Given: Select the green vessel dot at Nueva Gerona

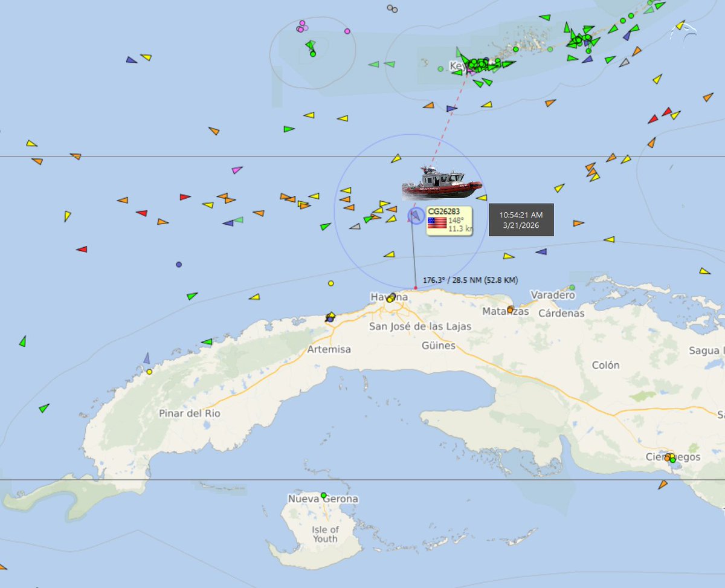Looking at the screenshot, I should coord(324,495).
